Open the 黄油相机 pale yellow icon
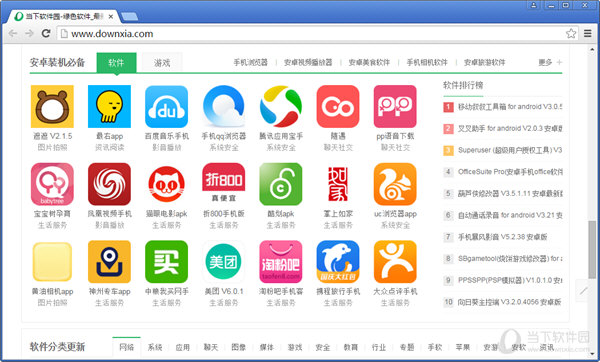Screen dimensions: 600x362 click(52, 262)
